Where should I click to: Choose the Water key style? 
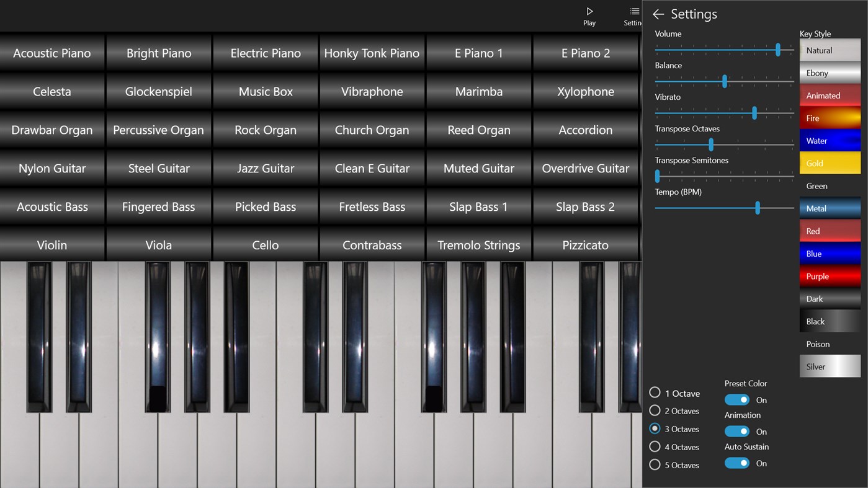[x=830, y=140]
